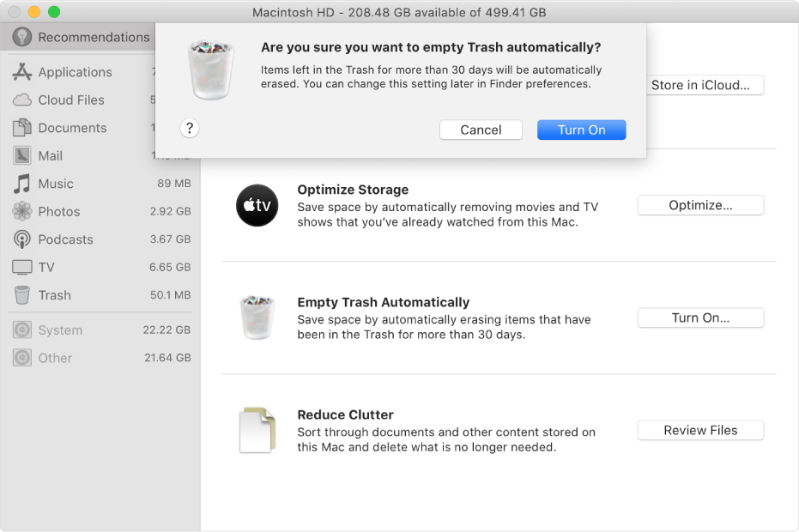
Task: Click the help question mark button
Action: point(190,128)
